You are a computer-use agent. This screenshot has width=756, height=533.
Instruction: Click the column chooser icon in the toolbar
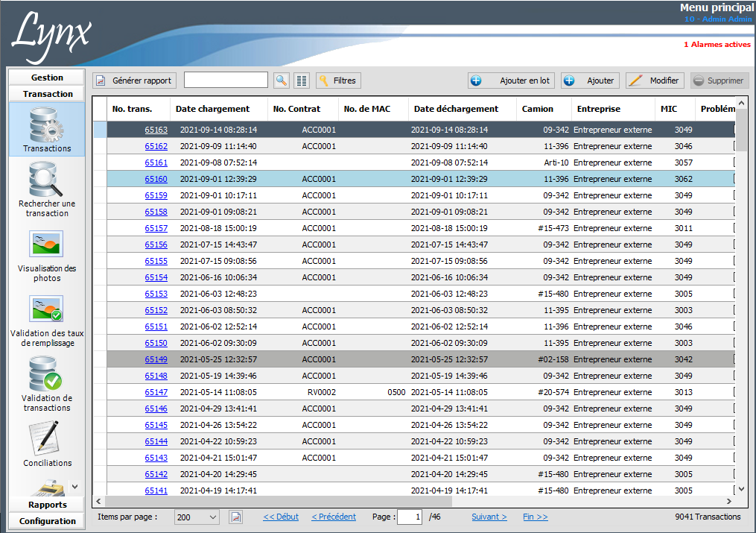pos(302,81)
